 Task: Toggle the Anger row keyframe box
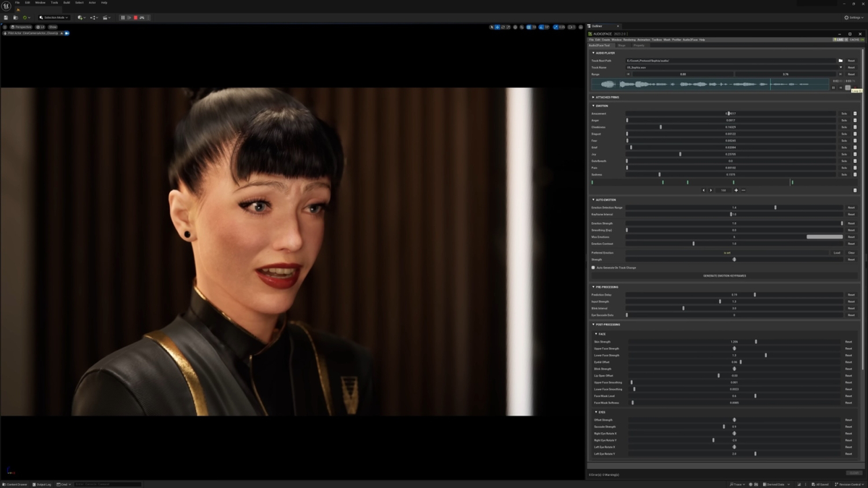click(x=855, y=120)
